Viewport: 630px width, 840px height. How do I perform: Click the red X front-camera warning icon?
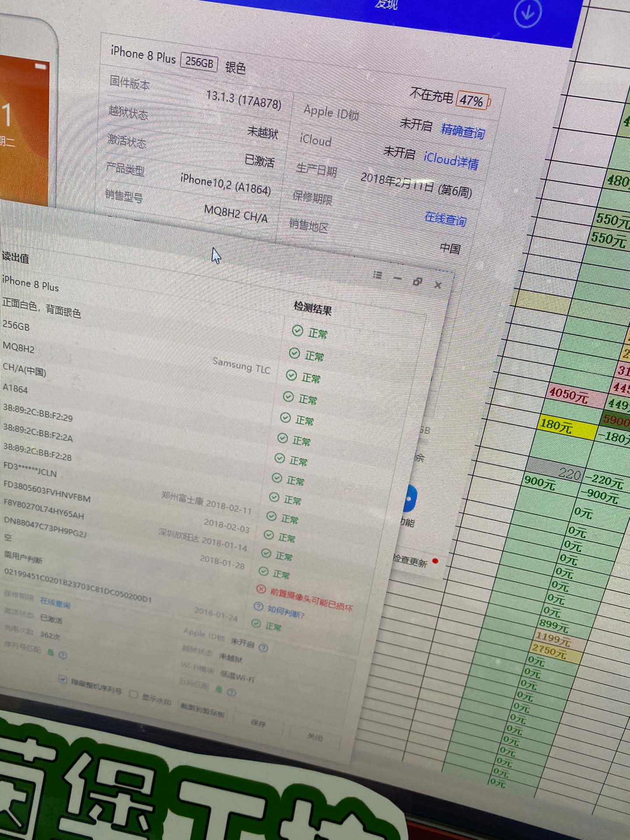point(261,589)
